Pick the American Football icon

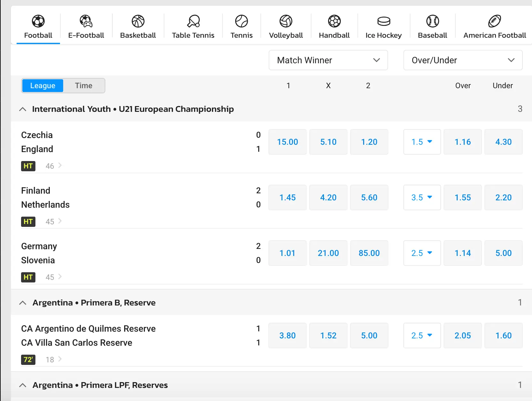point(494,21)
